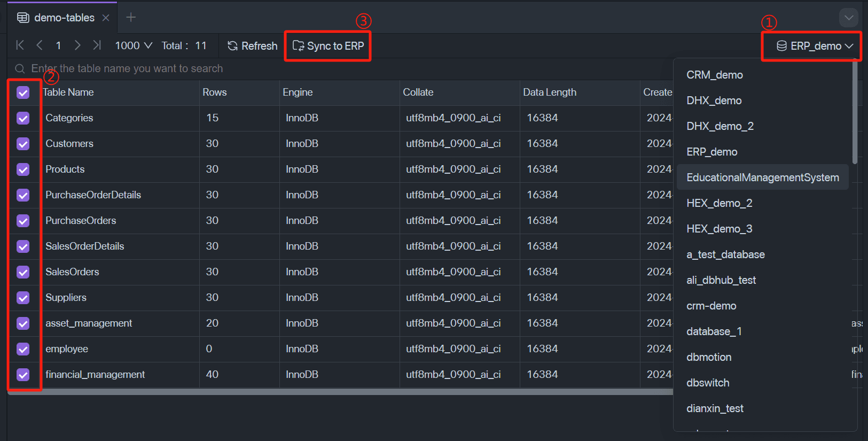Click the Refresh button
Image resolution: width=868 pixels, height=441 pixels.
pyautogui.click(x=253, y=46)
